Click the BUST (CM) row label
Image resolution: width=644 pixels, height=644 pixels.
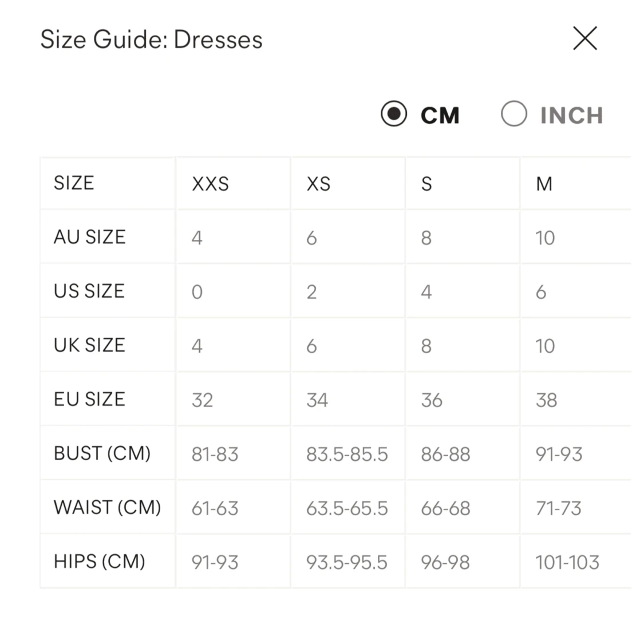tap(102, 453)
